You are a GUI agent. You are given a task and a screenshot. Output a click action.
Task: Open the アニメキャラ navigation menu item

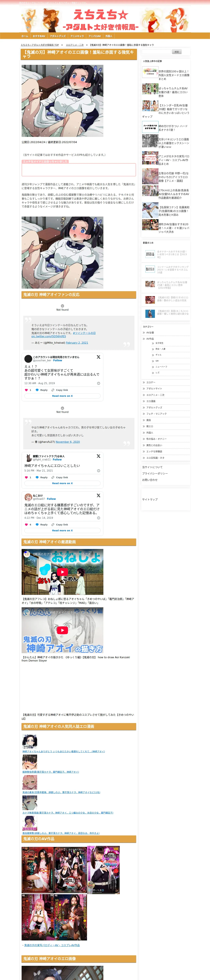tap(77, 36)
